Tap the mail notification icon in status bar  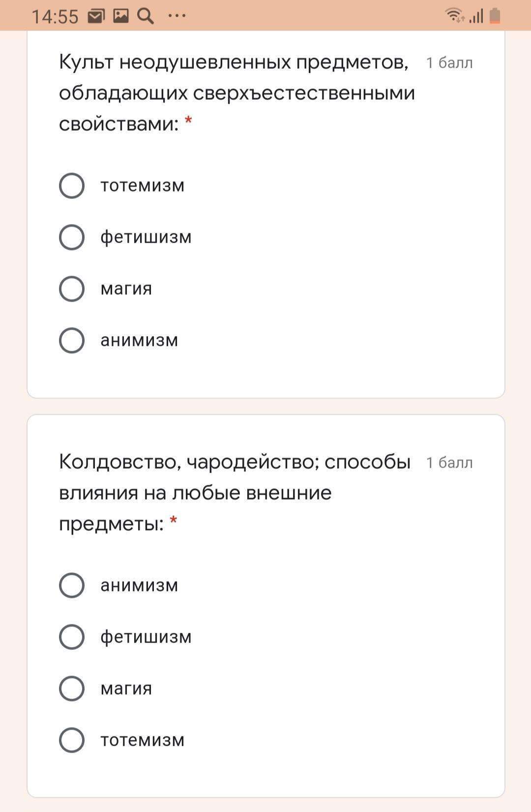point(96,16)
